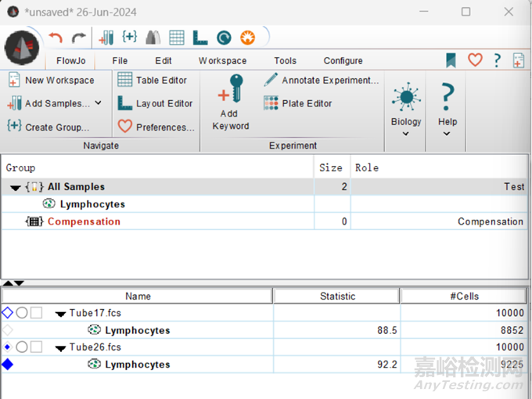The image size is (532, 399).
Task: Click the orange gear icon in quick toolbar
Action: point(247,37)
